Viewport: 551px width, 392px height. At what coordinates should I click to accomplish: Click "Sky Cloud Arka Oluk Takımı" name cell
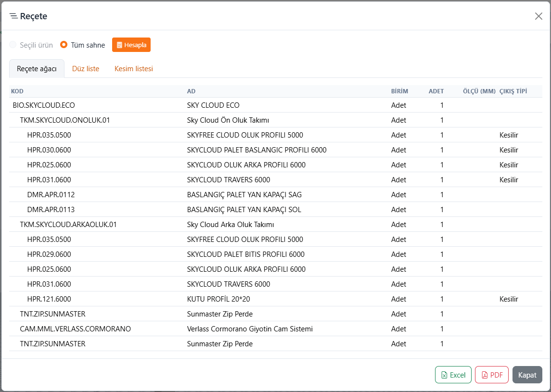click(231, 225)
